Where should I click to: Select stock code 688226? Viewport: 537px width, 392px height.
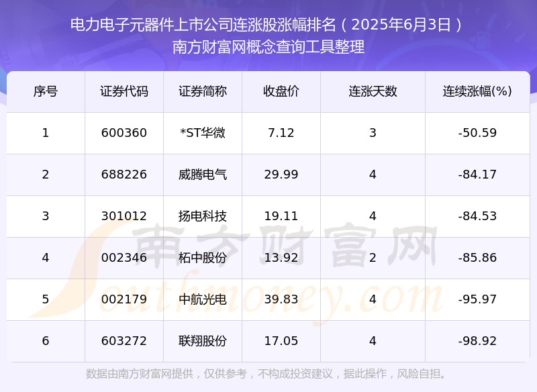click(124, 175)
